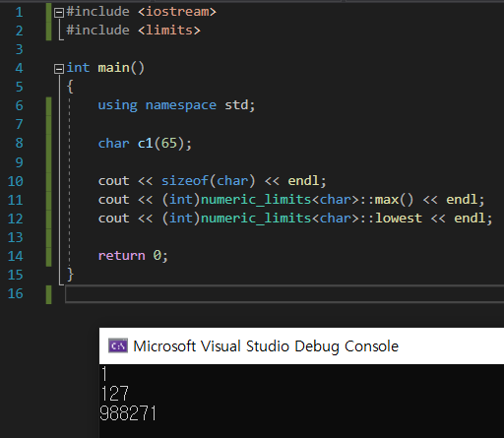Click the first console output line 1

tap(104, 374)
